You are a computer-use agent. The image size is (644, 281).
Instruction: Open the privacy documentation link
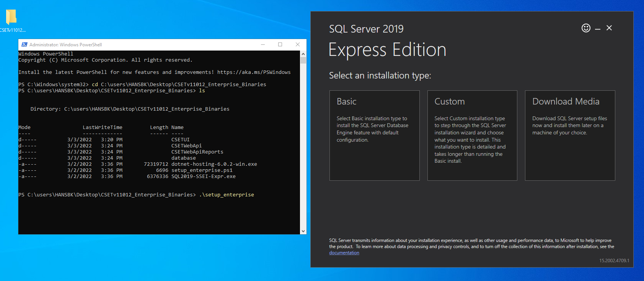click(344, 253)
